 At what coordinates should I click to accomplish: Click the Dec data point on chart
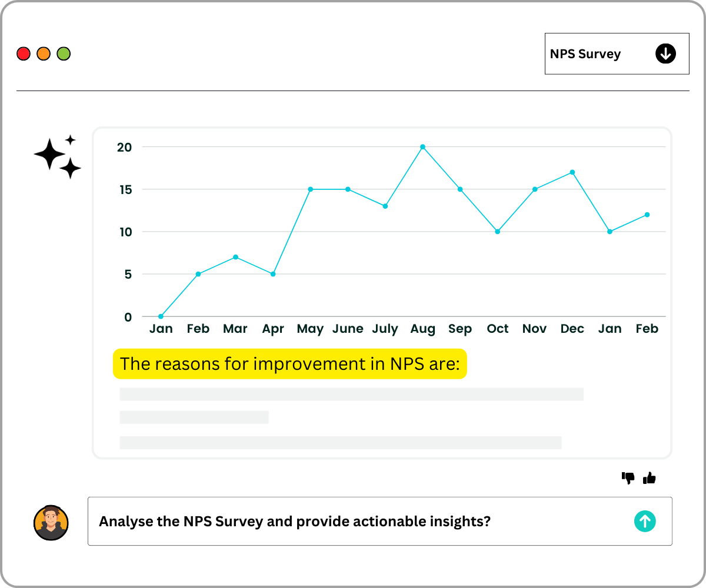coord(572,172)
